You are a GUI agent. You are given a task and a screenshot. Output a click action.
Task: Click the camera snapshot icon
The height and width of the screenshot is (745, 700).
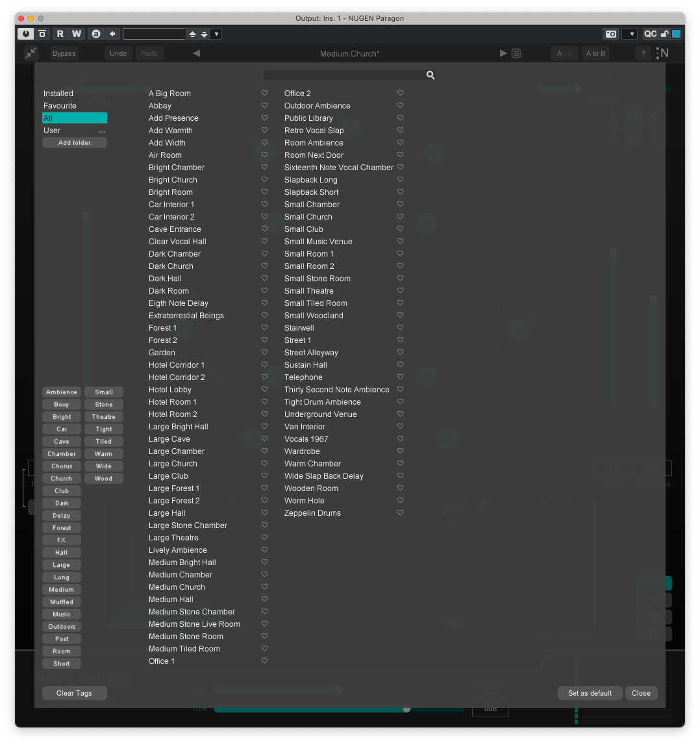(610, 34)
